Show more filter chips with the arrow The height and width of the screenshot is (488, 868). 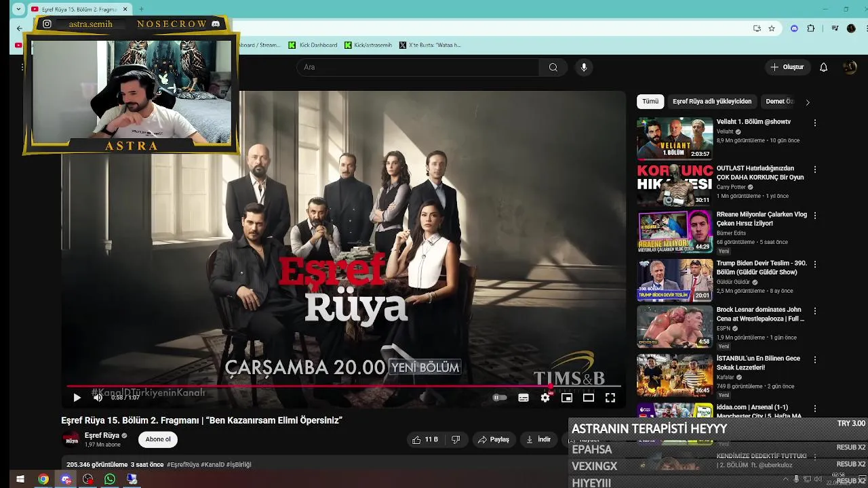click(x=807, y=102)
